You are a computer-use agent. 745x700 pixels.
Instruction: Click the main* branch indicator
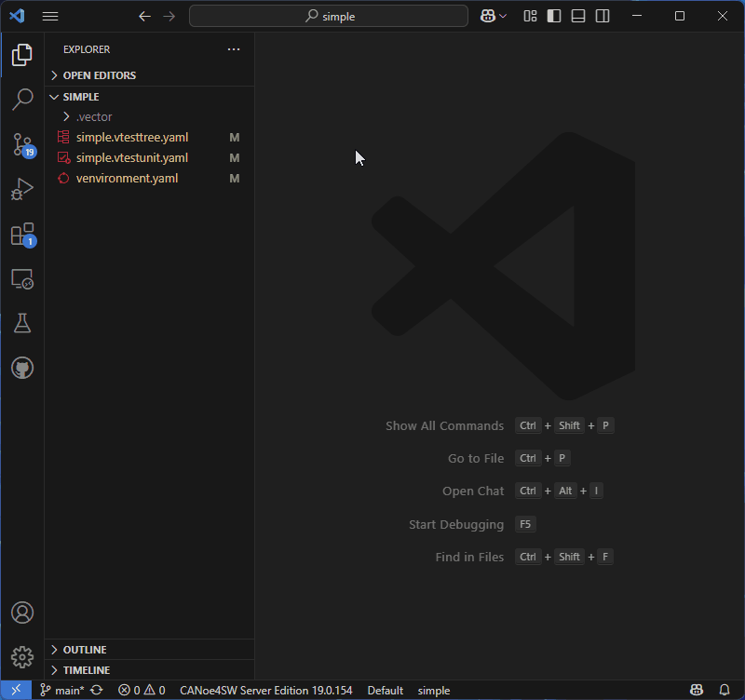coord(61,690)
